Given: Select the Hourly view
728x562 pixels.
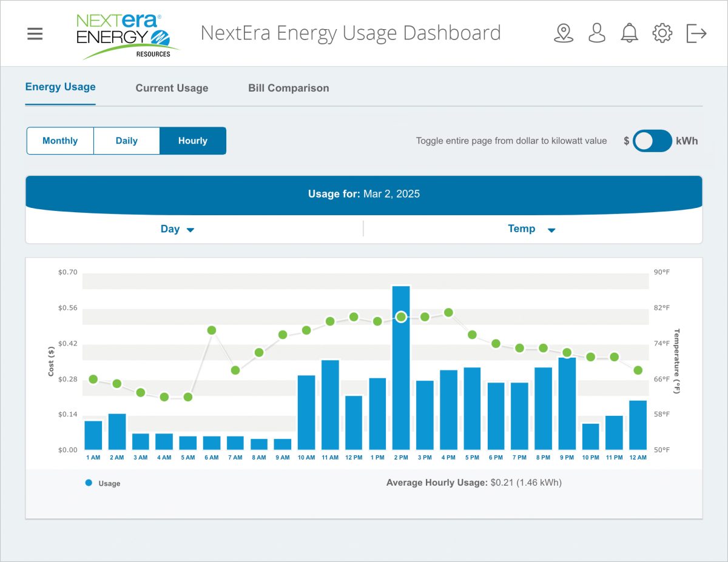Looking at the screenshot, I should tap(193, 141).
